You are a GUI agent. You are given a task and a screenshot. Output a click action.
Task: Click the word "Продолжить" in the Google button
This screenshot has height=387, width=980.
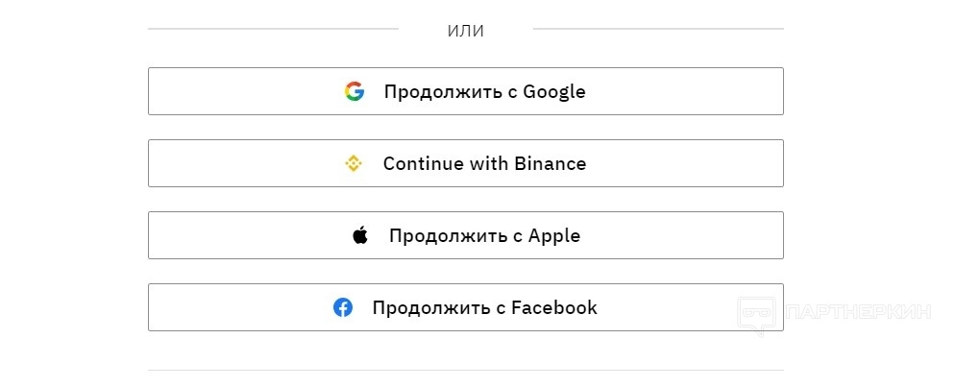443,92
